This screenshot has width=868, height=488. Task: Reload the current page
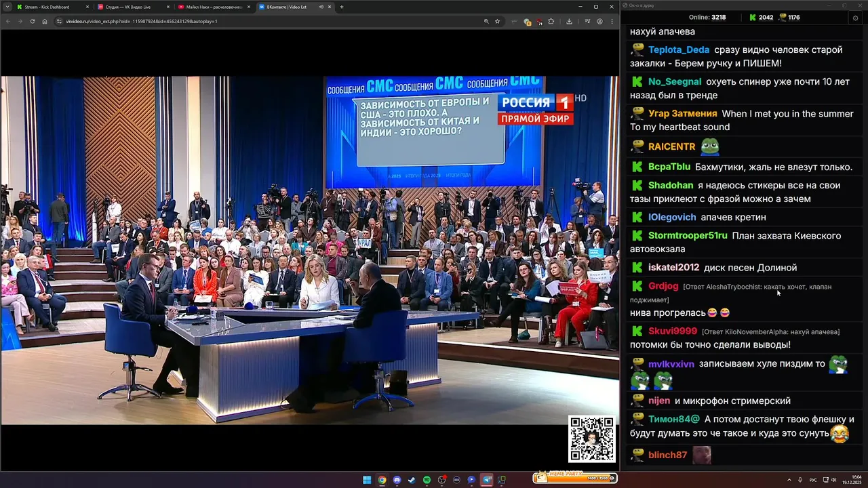33,21
